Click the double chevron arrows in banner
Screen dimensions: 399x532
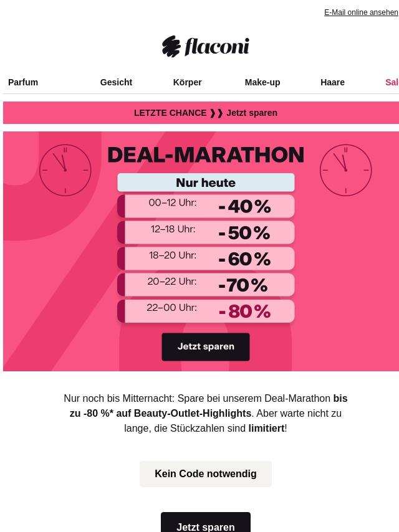(216, 113)
